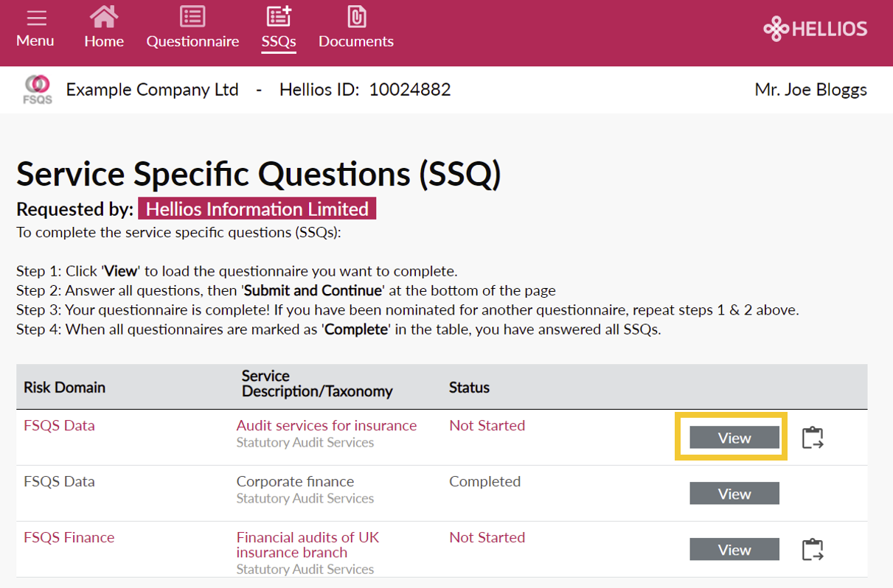Click the Step 1 instruction line
893x588 pixels.
[237, 271]
